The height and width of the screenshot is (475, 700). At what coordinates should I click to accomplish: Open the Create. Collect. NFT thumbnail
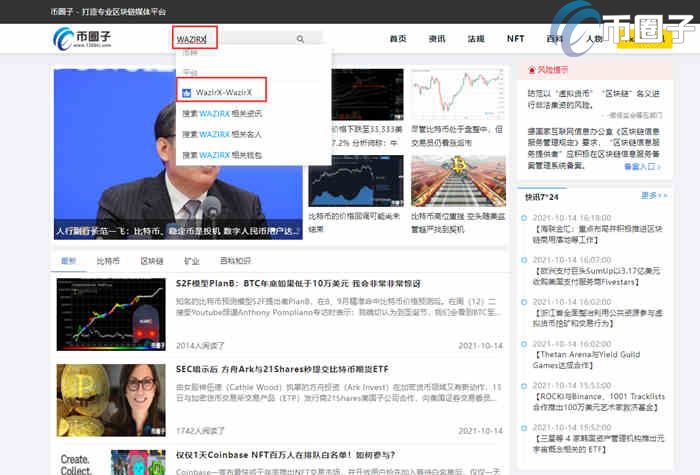coord(112,462)
